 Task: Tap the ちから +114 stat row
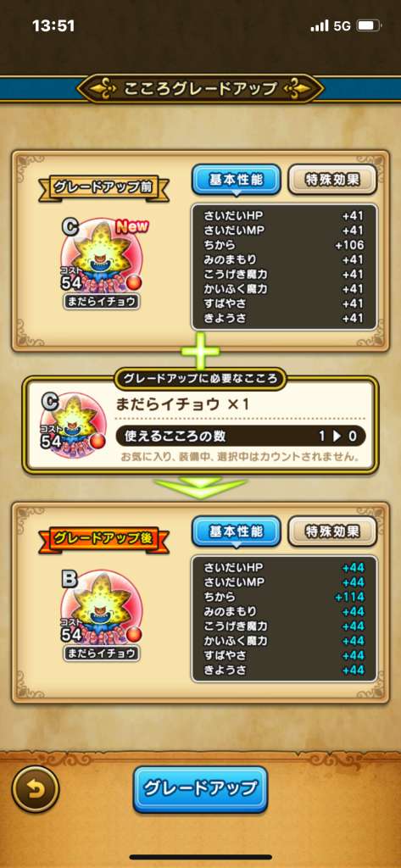tap(284, 598)
